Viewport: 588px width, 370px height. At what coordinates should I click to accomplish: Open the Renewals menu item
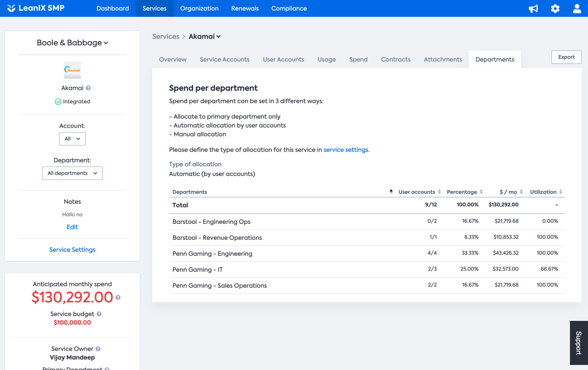[245, 8]
